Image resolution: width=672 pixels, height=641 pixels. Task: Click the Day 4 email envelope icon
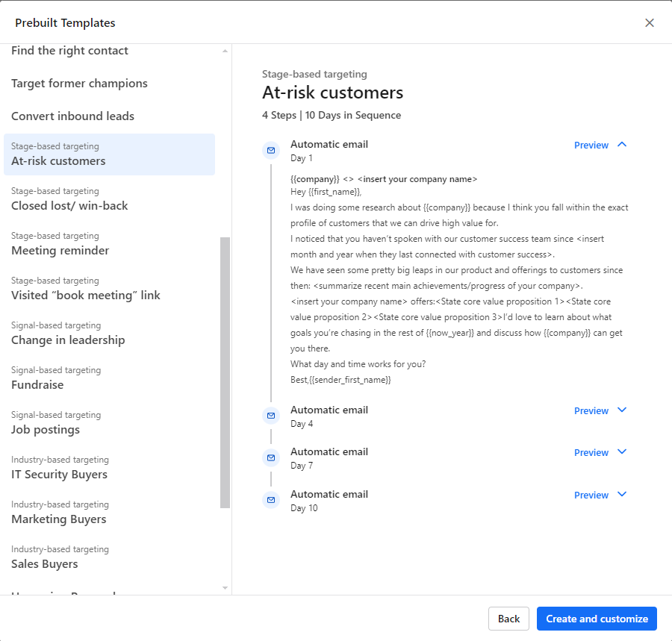(x=271, y=416)
